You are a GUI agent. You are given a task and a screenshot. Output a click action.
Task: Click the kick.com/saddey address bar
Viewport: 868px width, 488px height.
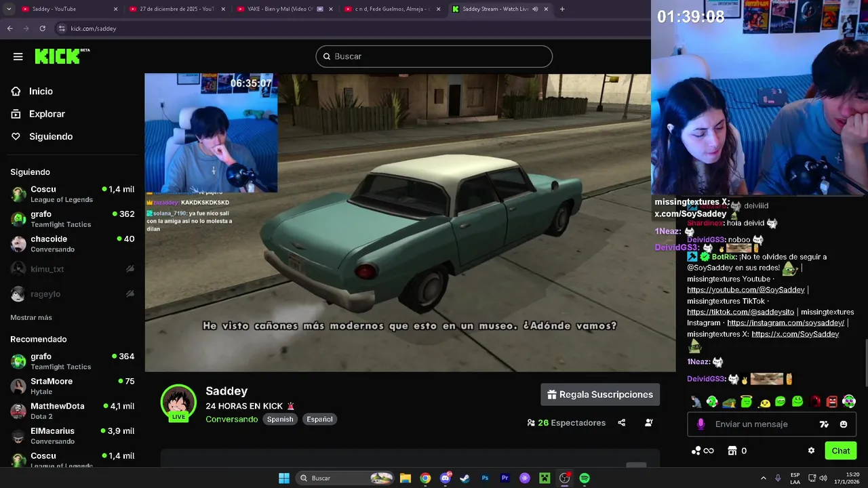pos(353,28)
